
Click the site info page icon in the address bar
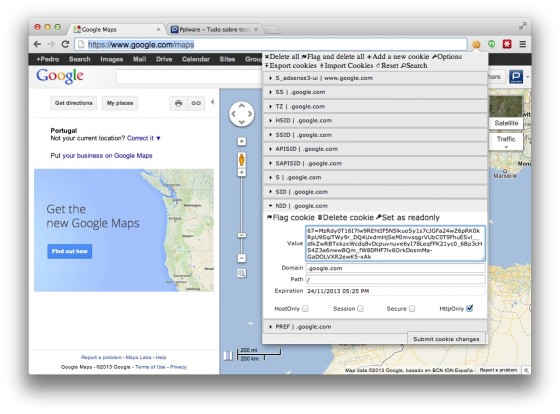pyautogui.click(x=81, y=44)
